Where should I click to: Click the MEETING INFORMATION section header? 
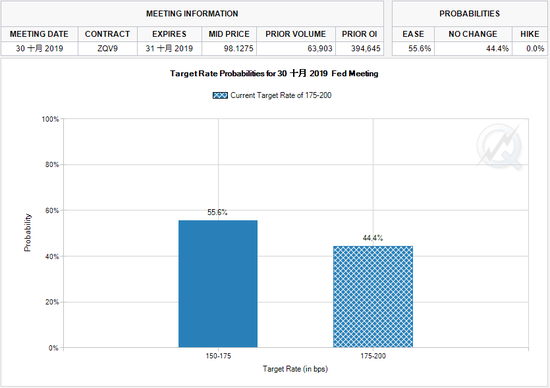click(x=192, y=14)
